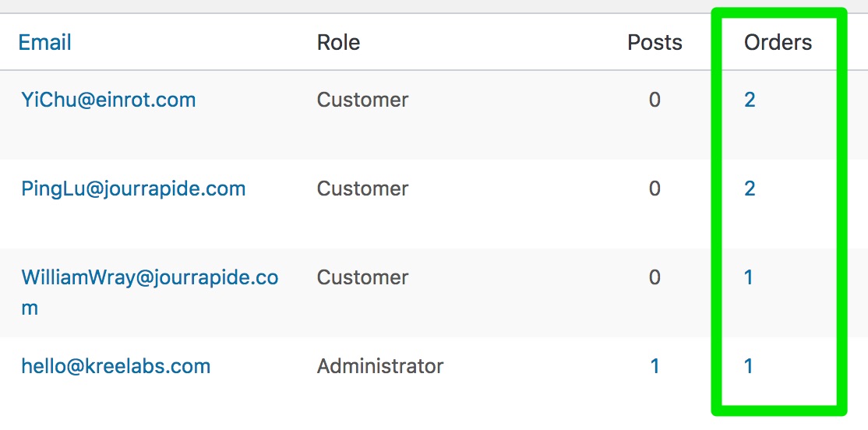
Task: Select the Customer role cell for YiChu
Action: (362, 100)
